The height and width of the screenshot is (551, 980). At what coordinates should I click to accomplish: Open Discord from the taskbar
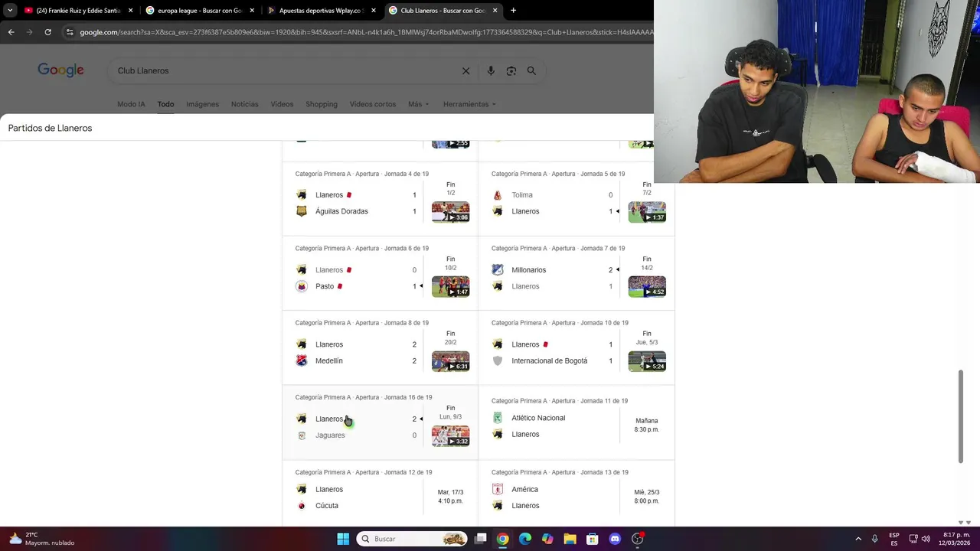(x=615, y=539)
